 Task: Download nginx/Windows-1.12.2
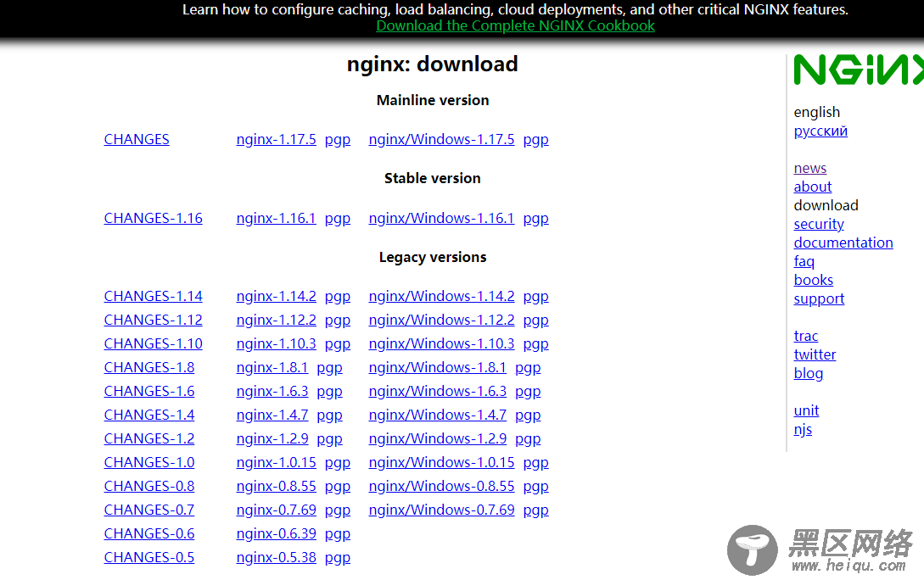click(441, 320)
